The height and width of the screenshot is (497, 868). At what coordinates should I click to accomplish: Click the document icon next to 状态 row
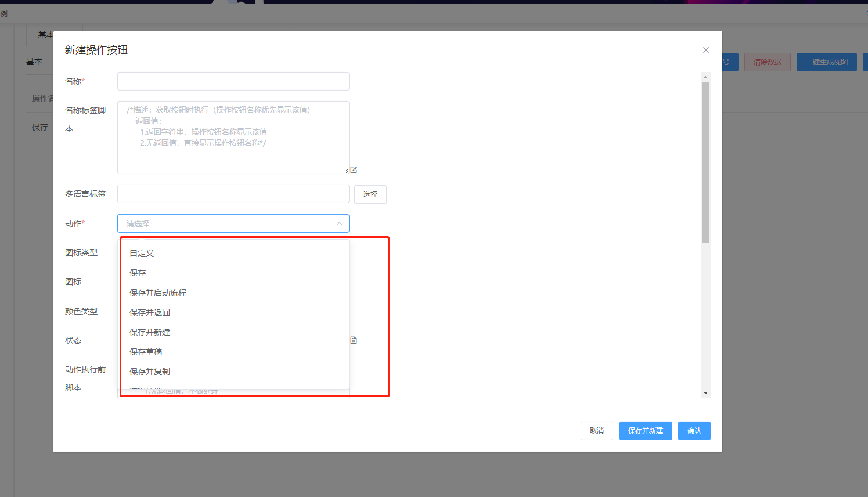354,340
